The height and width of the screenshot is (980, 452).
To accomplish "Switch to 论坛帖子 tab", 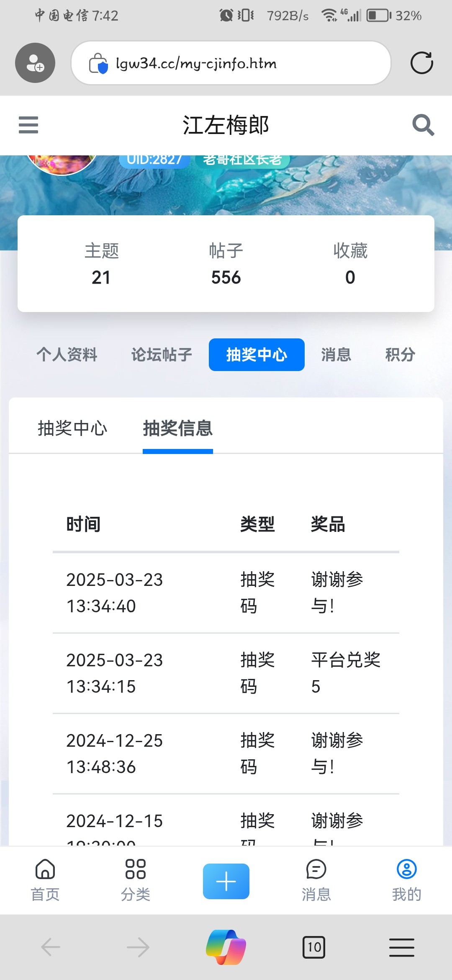I will pos(162,355).
